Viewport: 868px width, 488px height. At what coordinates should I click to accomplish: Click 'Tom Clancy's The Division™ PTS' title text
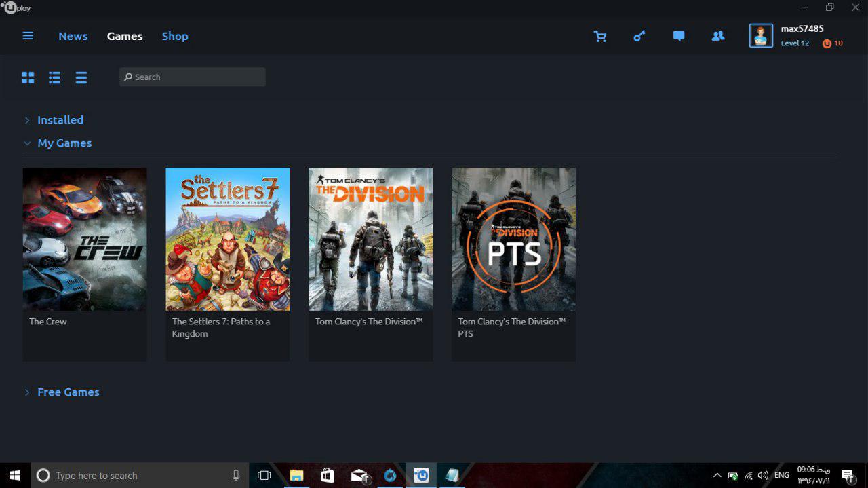[x=512, y=328]
